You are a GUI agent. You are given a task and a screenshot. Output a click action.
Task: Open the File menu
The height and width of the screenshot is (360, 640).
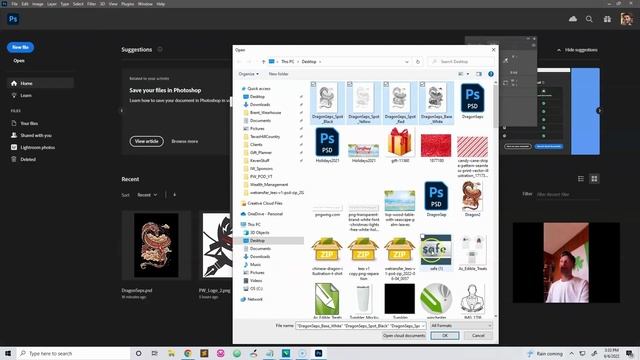(14, 4)
